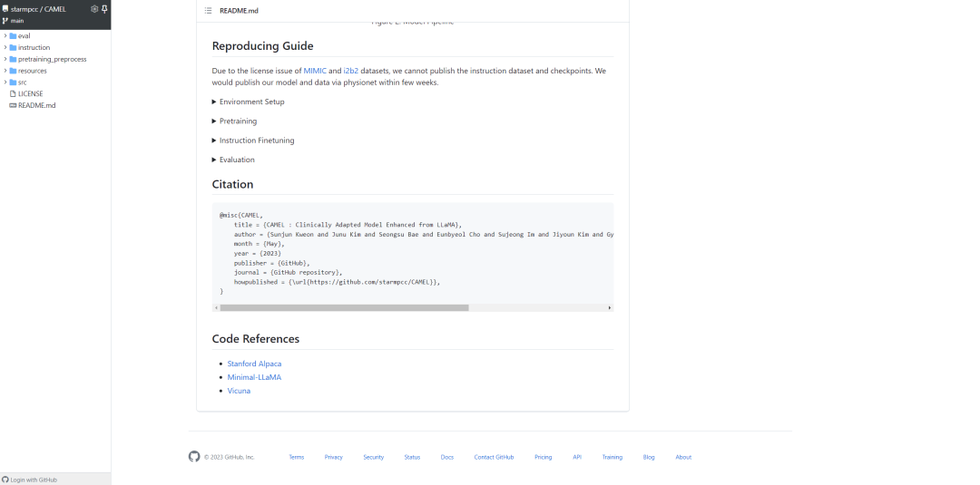Open README.md in the file tree

36,105
